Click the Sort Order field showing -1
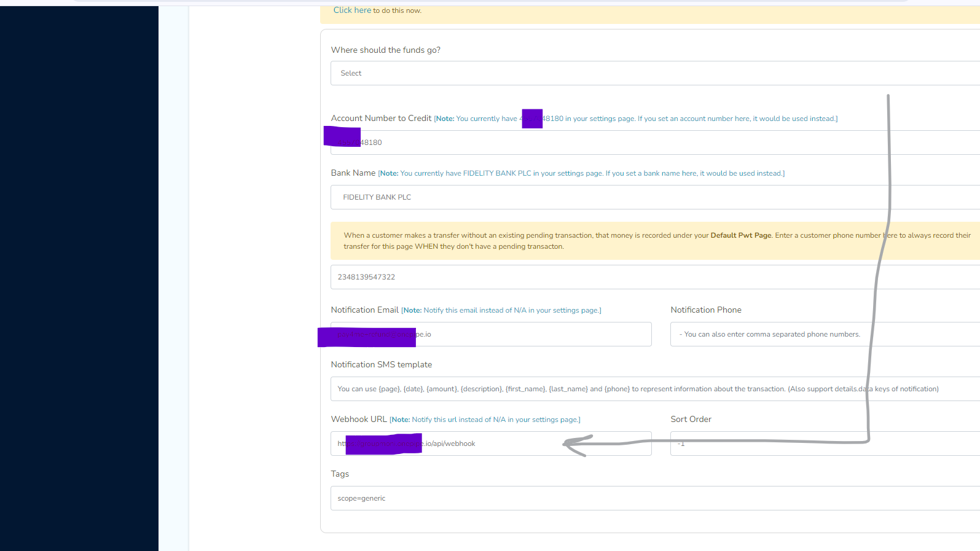Screen dimensions: 980x551 [825, 444]
